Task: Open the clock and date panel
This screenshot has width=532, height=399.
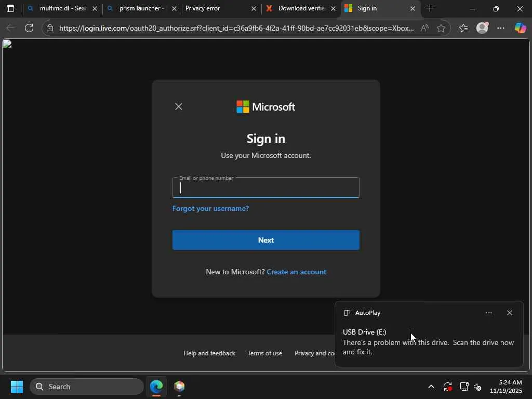Action: (506, 387)
